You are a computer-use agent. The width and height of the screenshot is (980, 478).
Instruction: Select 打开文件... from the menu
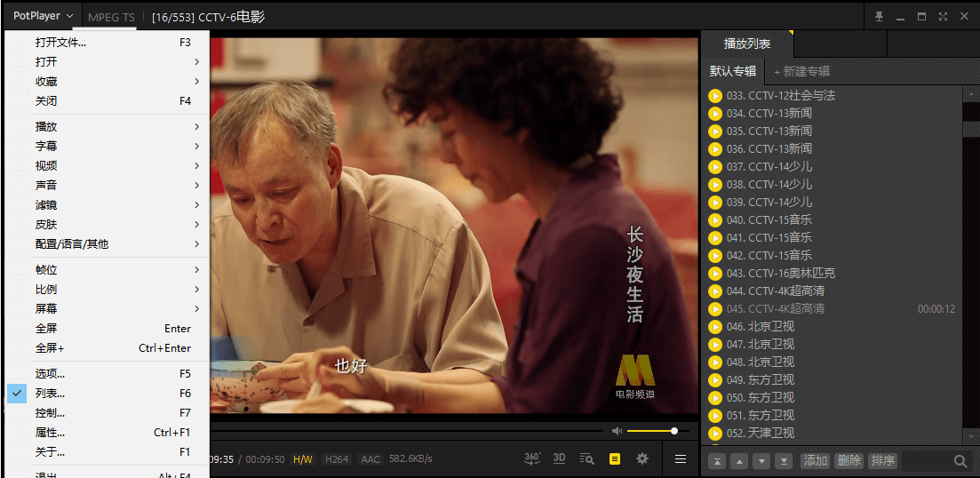tap(61, 43)
